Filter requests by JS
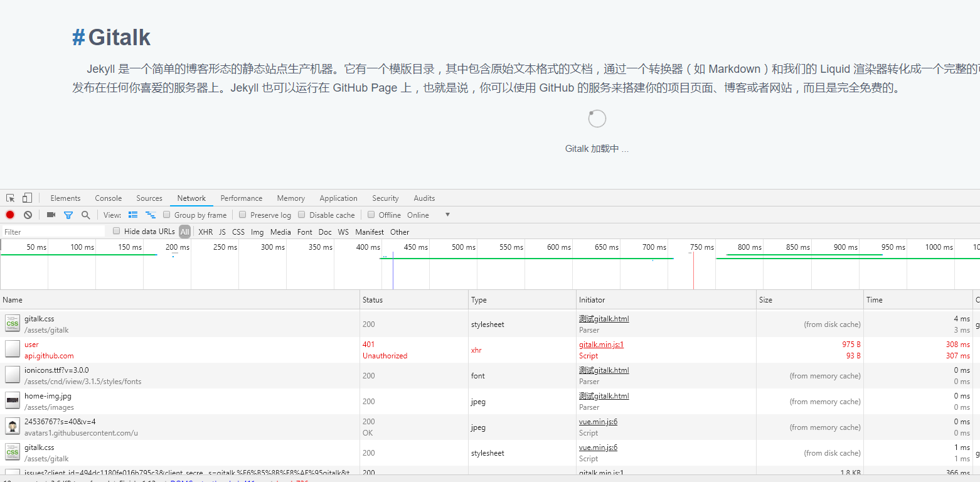Screen dimensions: 980x482 (222, 232)
